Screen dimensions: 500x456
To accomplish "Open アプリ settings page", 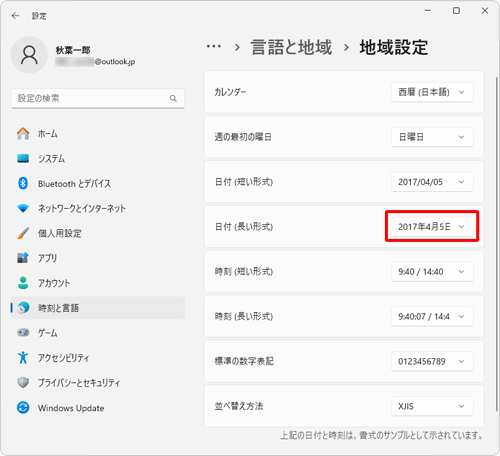I will (x=98, y=258).
